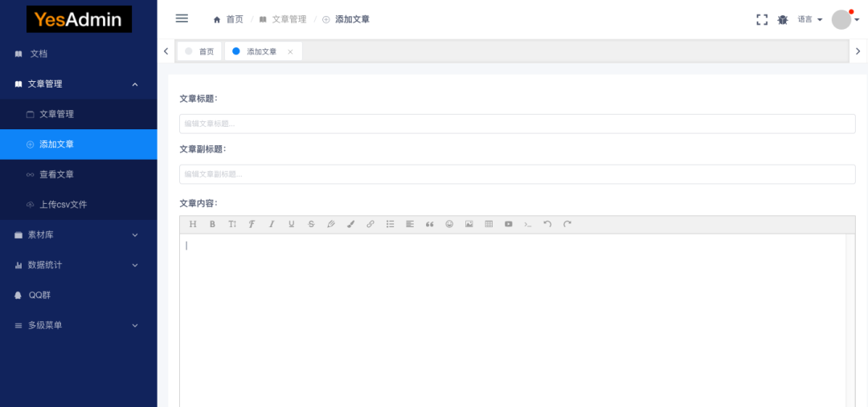Open the font family tool
This screenshot has width=868, height=407.
point(252,224)
